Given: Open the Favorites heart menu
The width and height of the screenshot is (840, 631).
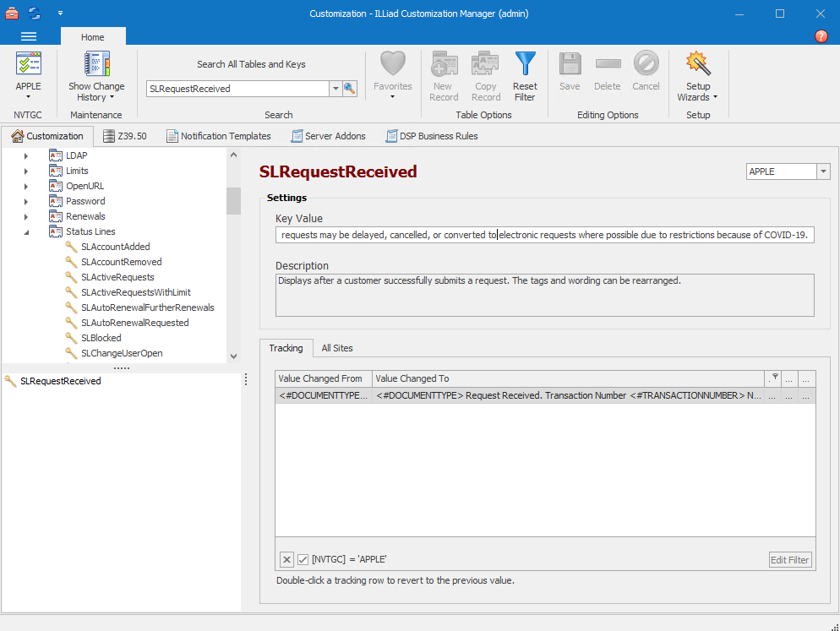Looking at the screenshot, I should (x=392, y=65).
